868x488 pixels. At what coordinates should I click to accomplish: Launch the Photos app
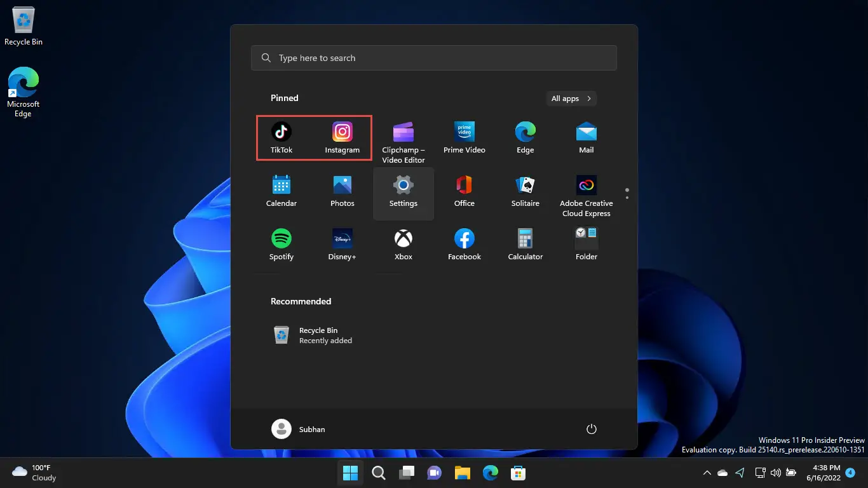tap(342, 191)
